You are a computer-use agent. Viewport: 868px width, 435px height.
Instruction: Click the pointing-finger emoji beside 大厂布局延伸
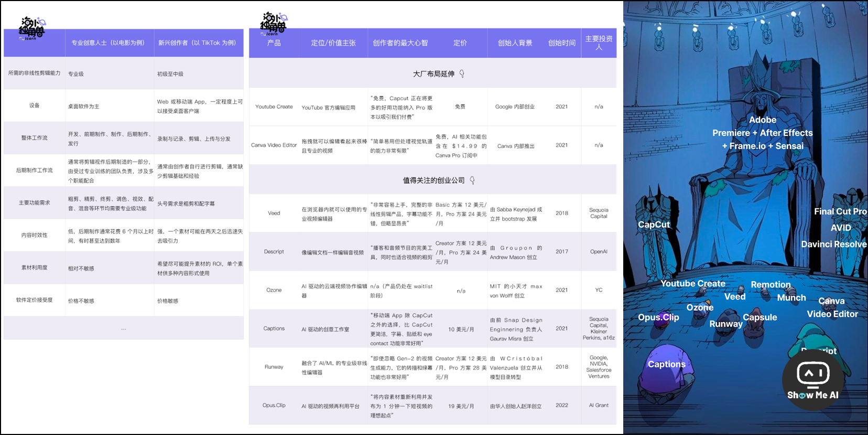[462, 73]
